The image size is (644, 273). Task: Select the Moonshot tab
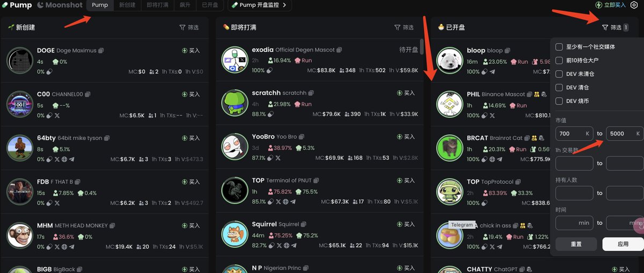click(x=60, y=5)
